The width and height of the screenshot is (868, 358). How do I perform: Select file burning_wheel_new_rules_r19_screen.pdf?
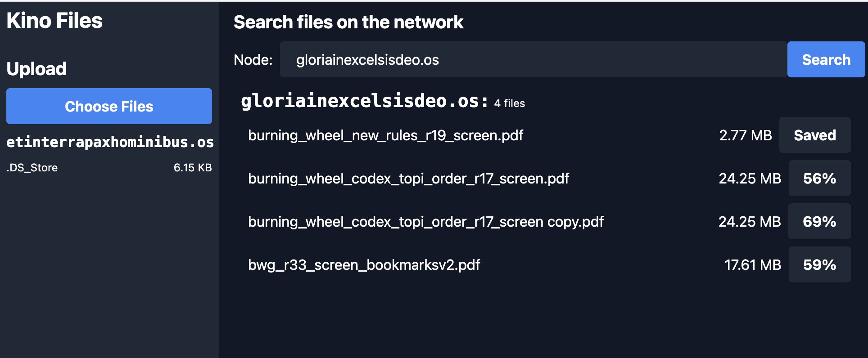click(x=386, y=135)
